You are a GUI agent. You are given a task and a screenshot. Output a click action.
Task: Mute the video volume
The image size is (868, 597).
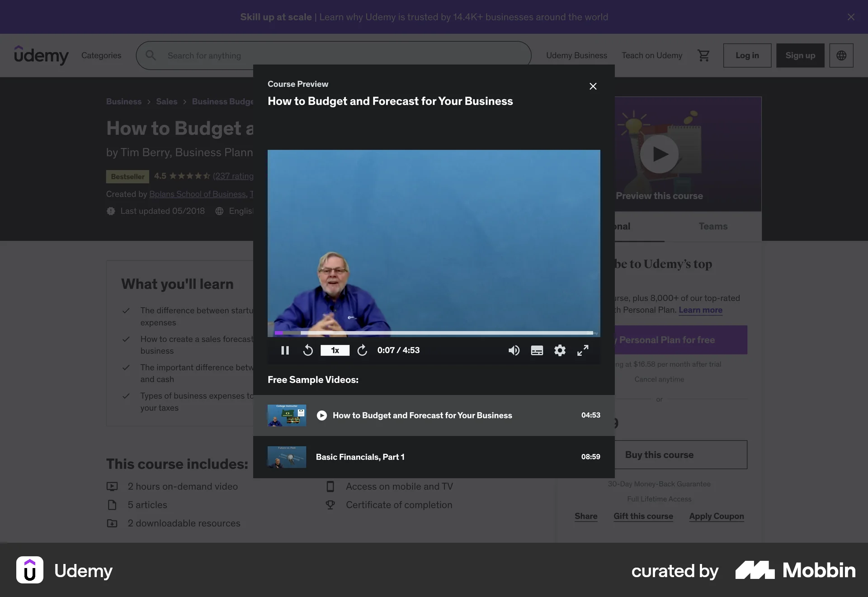[x=514, y=350]
